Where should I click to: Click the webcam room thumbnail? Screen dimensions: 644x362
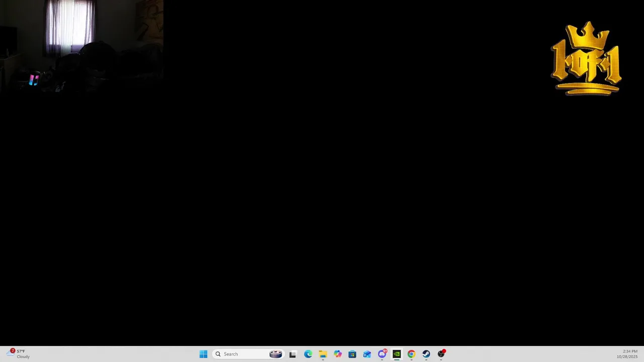[82, 46]
